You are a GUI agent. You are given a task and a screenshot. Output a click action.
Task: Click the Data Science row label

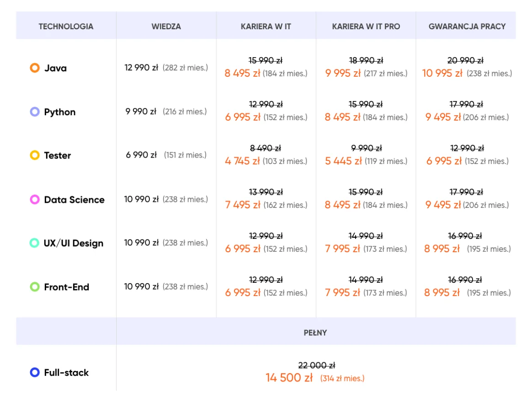(x=74, y=200)
